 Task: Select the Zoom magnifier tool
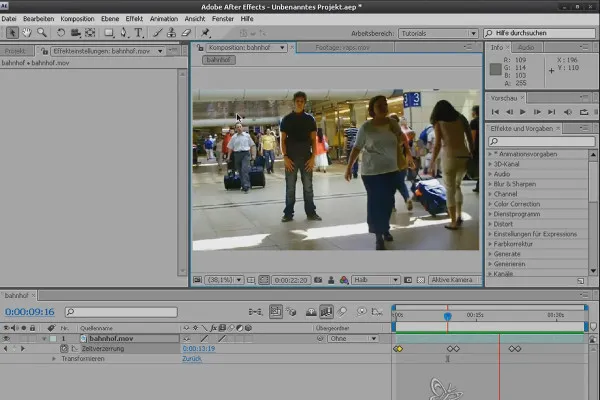coord(42,33)
